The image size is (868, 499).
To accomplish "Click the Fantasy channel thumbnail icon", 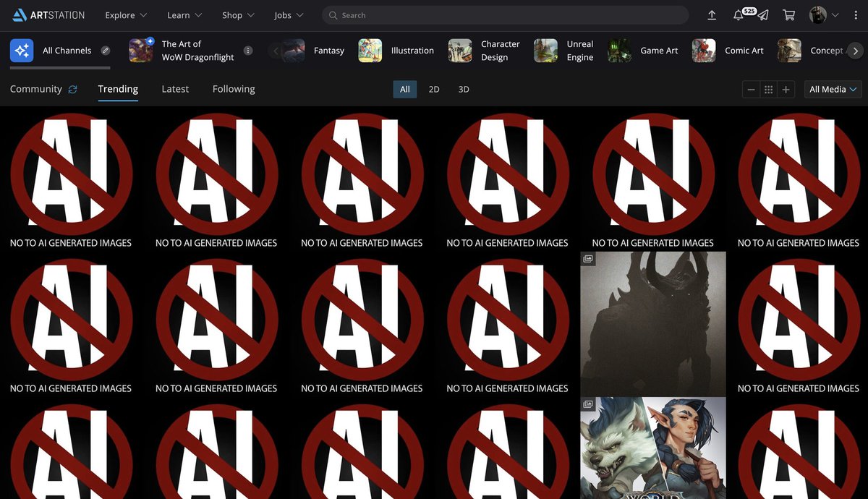I will tap(293, 51).
